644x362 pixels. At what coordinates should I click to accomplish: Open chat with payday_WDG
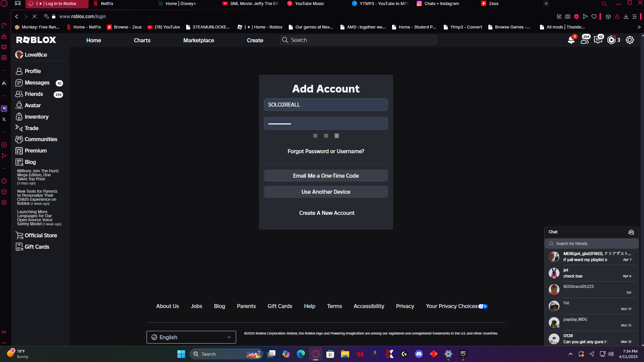coord(592,322)
